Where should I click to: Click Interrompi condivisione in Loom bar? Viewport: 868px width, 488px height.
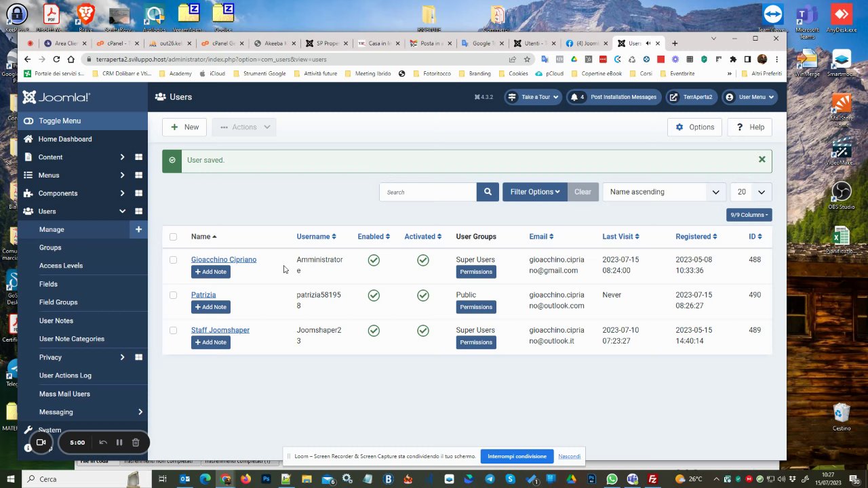(x=517, y=456)
